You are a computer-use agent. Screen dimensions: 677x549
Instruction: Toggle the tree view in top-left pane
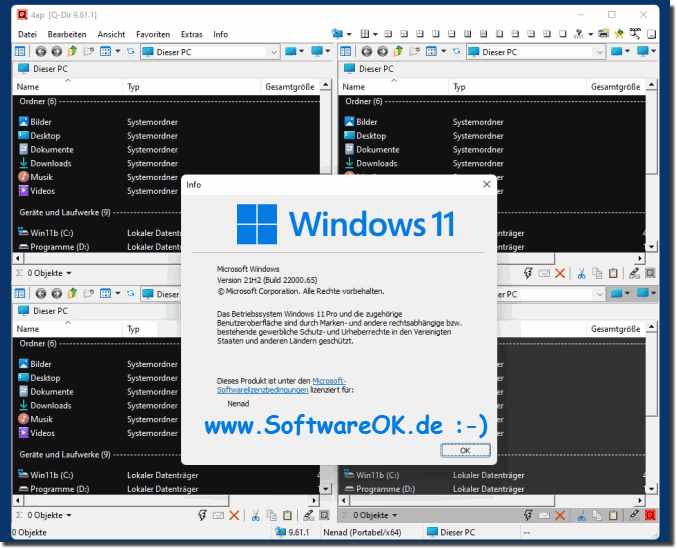[20, 52]
